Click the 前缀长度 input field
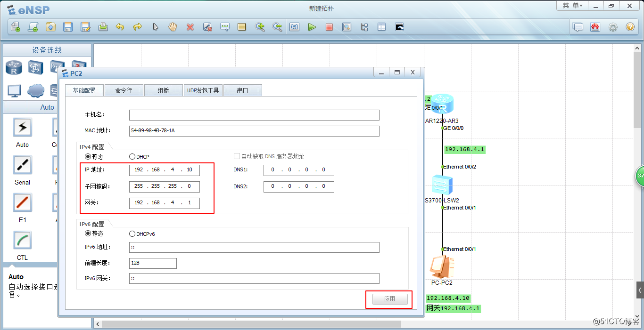The height and width of the screenshot is (330, 644). pos(153,263)
